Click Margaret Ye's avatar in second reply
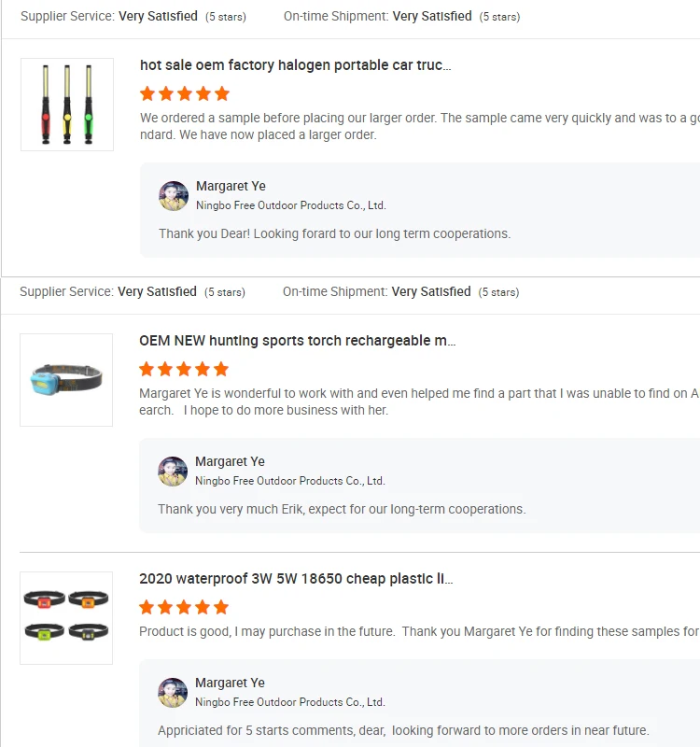Viewport: 700px width, 747px height. tap(173, 472)
